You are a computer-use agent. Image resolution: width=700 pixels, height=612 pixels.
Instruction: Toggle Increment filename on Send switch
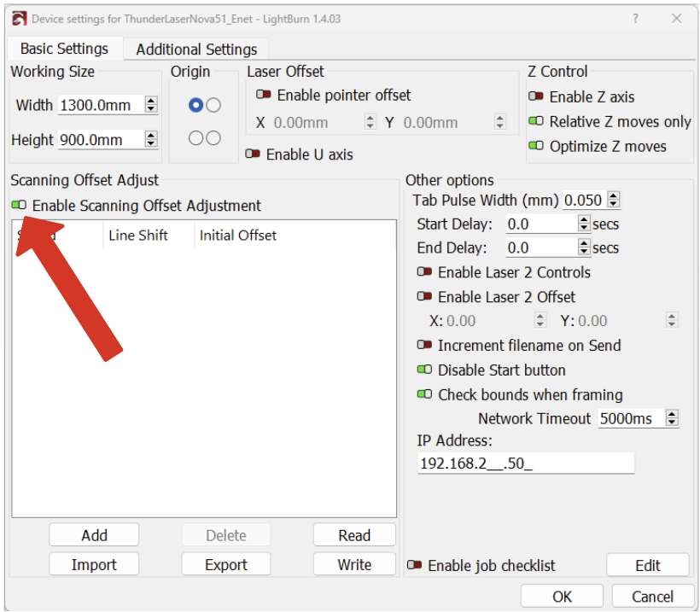(424, 345)
